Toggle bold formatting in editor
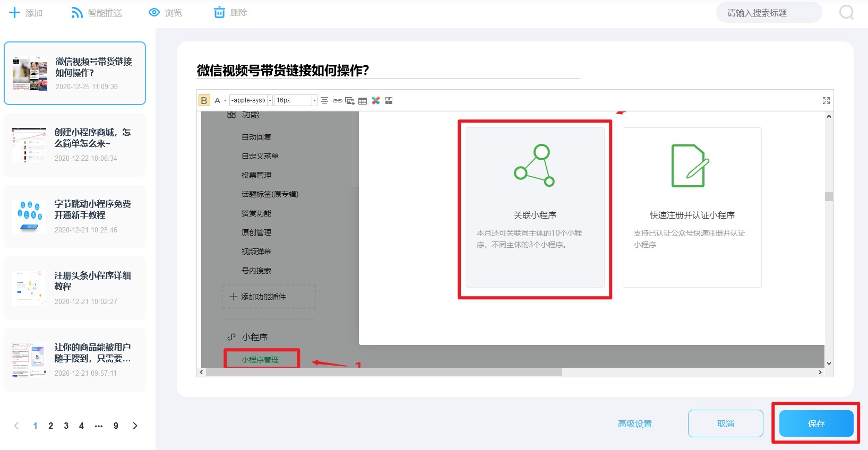 coord(204,100)
